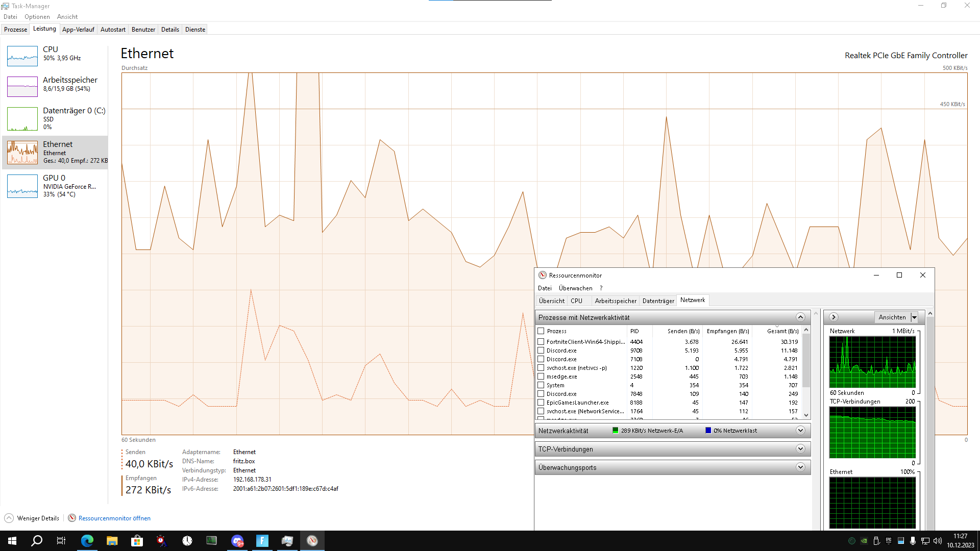
Task: Click the Ressourcenmonitor öffnen link
Action: pyautogui.click(x=114, y=518)
